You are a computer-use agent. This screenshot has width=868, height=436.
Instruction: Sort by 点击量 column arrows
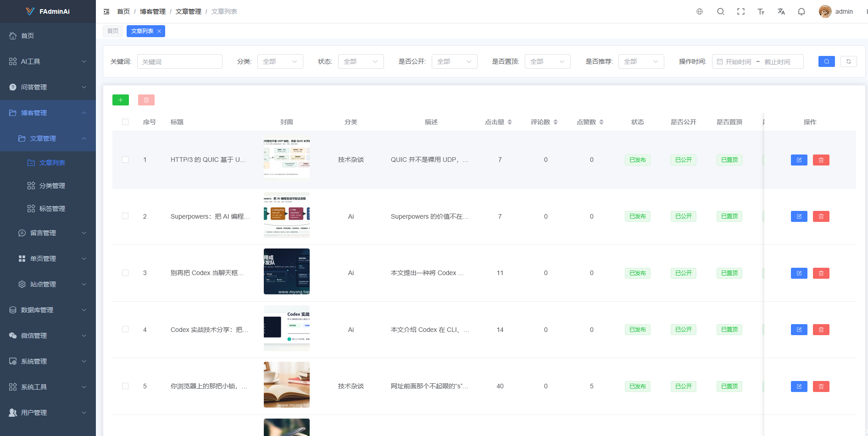click(x=510, y=122)
